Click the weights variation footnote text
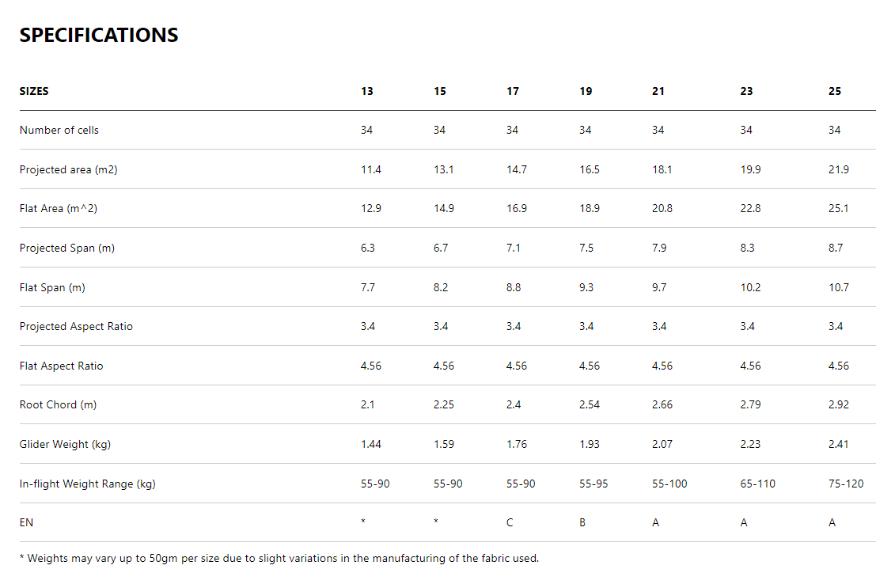Image resolution: width=876 pixels, height=588 pixels. (279, 558)
